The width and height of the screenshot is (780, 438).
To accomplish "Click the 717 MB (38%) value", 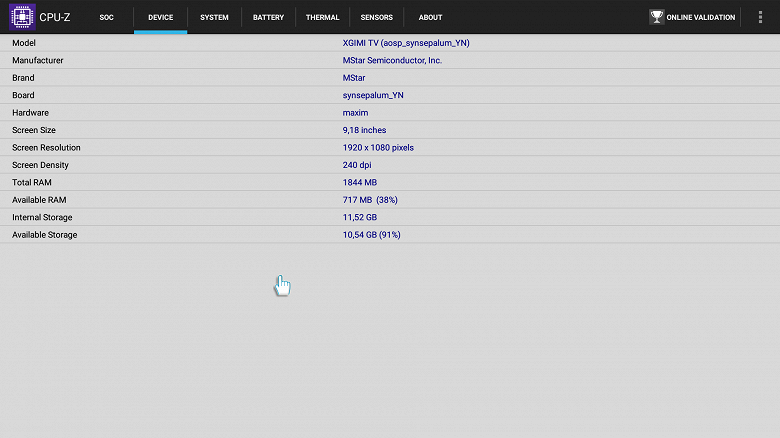I will point(370,200).
